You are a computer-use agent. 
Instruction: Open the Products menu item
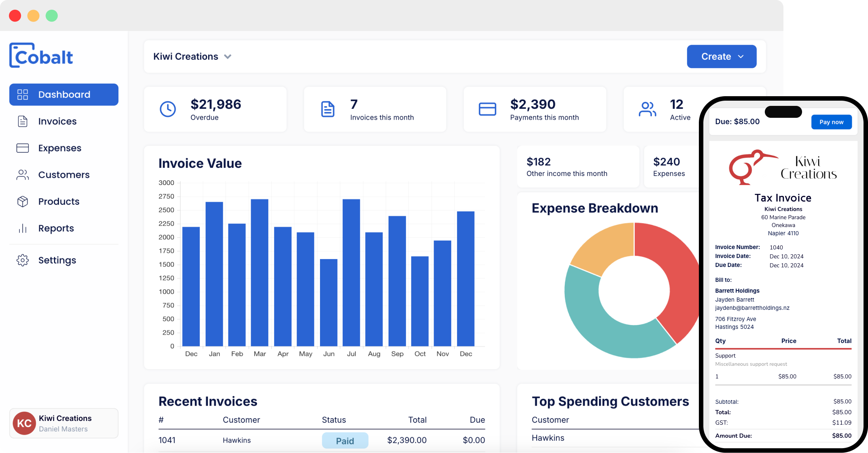tap(64, 202)
